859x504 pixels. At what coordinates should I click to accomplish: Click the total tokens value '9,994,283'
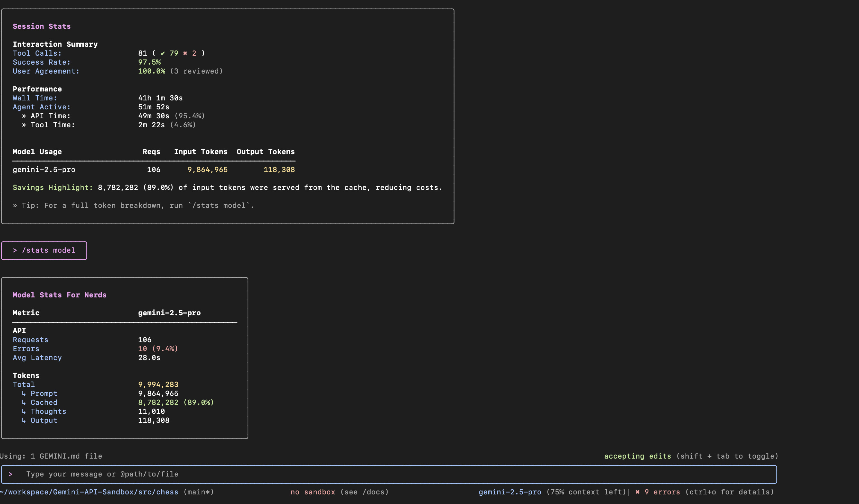tap(158, 384)
